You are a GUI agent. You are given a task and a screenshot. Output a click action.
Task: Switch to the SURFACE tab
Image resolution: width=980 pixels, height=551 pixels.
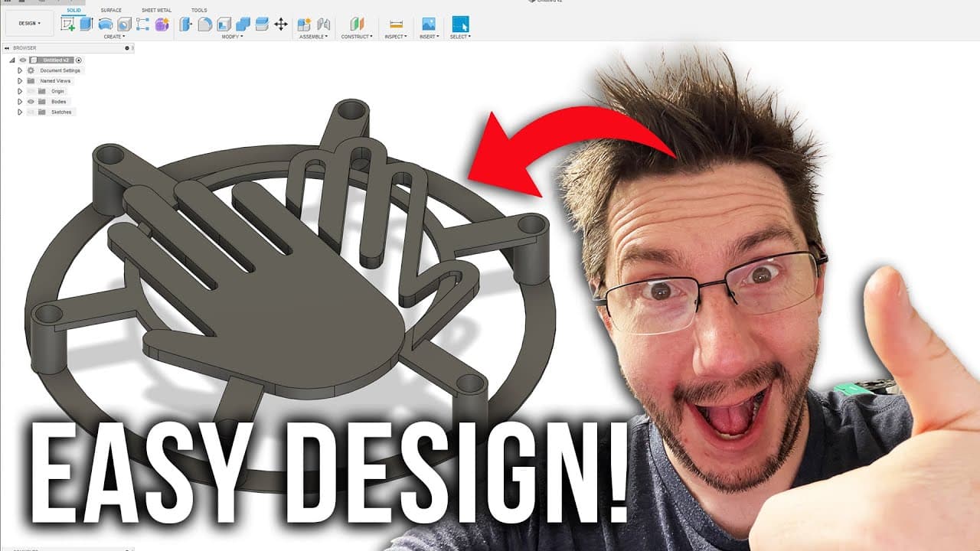(111, 10)
